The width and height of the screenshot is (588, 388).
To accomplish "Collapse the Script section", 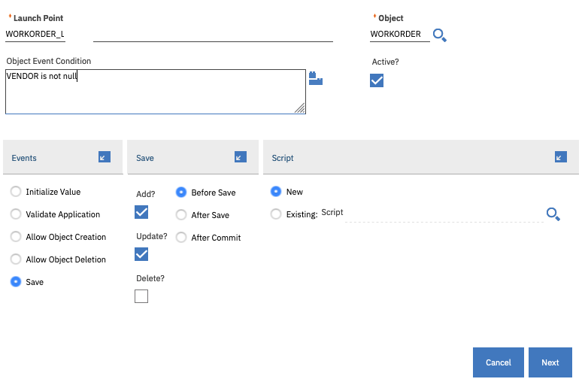I will point(561,157).
